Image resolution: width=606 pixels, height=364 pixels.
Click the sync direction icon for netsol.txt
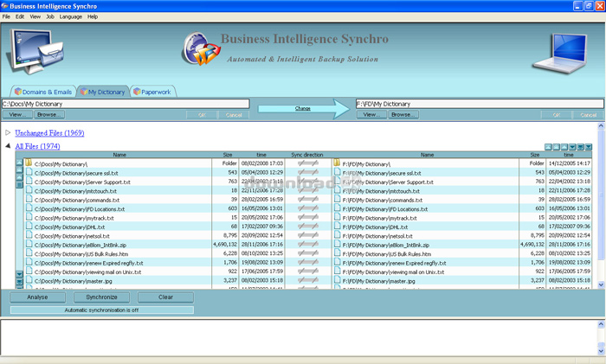click(310, 235)
